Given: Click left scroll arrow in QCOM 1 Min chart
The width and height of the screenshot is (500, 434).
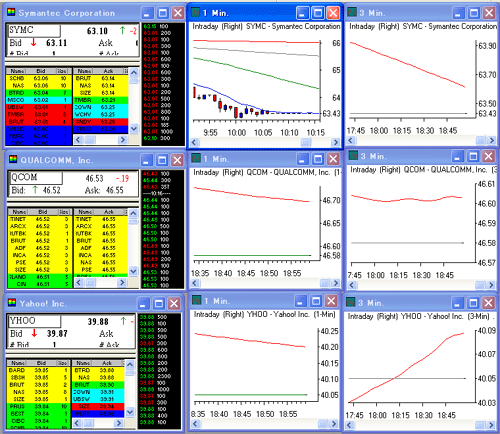Looking at the screenshot, I should point(195,283).
